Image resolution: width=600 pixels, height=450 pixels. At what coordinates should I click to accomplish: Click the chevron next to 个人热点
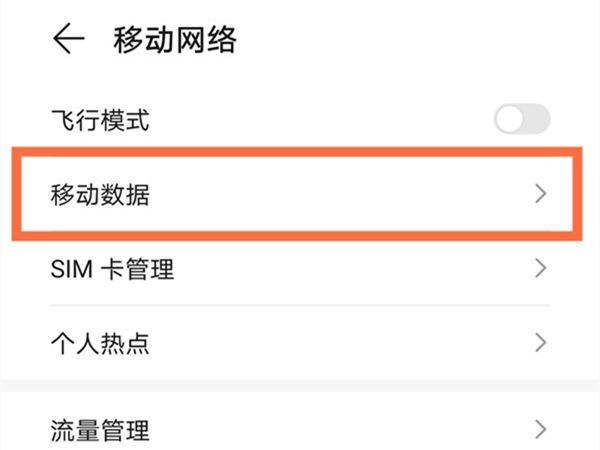click(x=540, y=342)
